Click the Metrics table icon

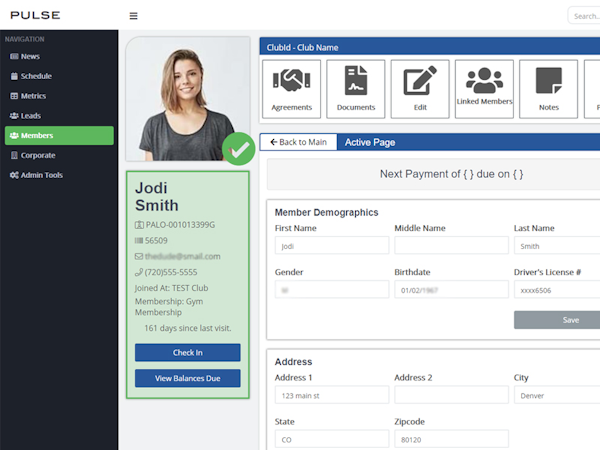(14, 96)
